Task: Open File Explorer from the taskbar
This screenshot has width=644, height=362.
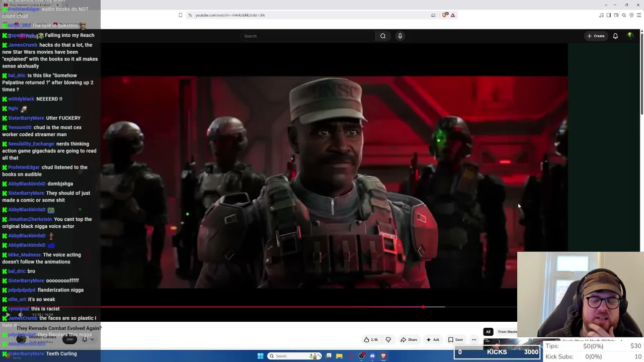Action: click(x=339, y=356)
